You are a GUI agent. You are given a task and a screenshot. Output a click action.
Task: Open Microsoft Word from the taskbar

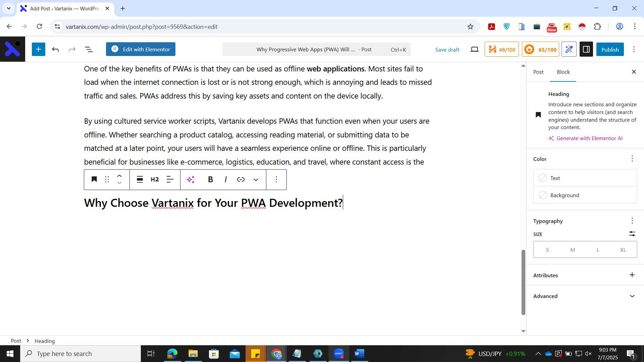[x=359, y=354]
